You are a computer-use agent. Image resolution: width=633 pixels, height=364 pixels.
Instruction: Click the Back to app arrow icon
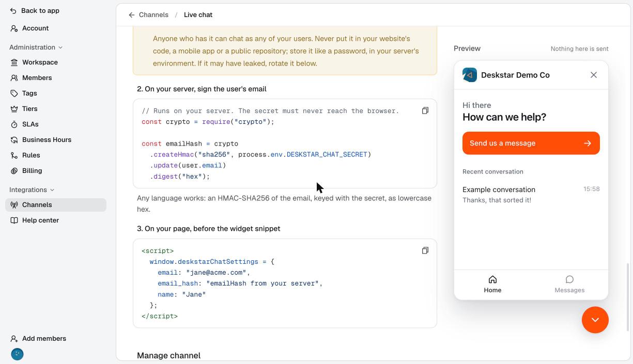pos(13,11)
